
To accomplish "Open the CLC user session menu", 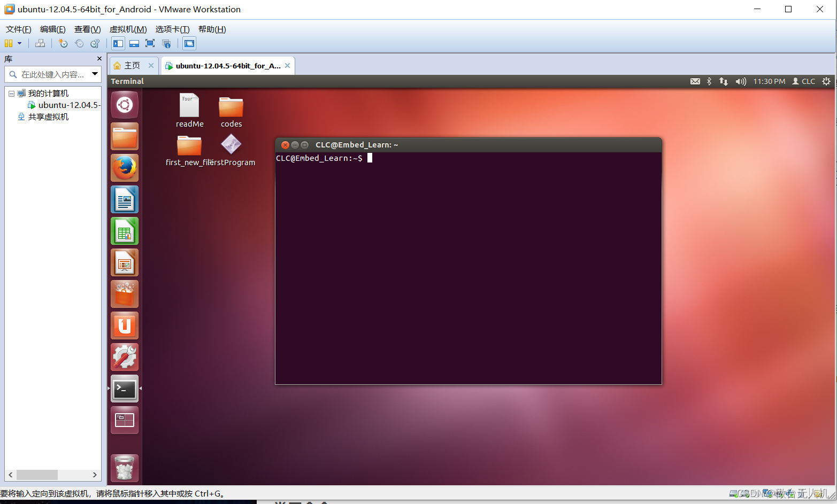I will [804, 81].
